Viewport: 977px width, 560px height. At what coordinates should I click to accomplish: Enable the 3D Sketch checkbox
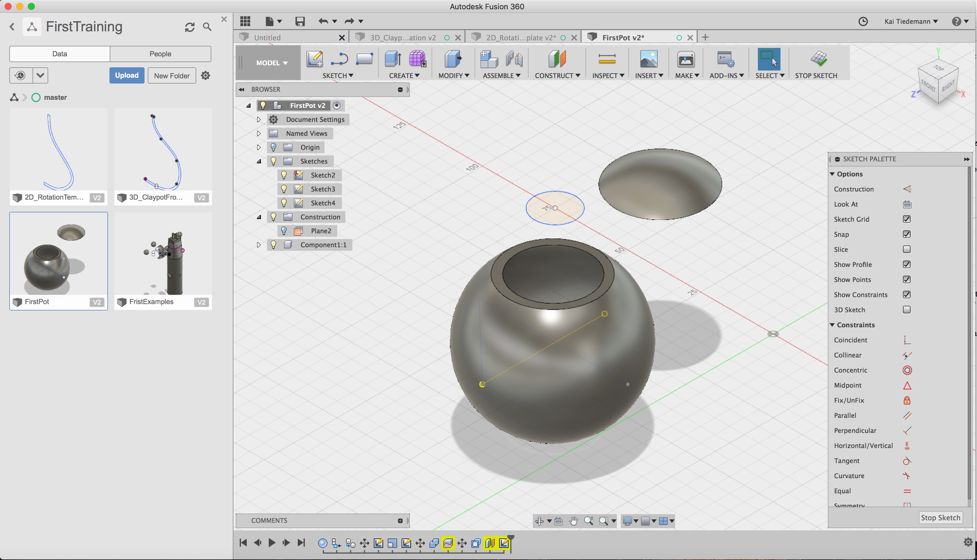[x=906, y=310]
